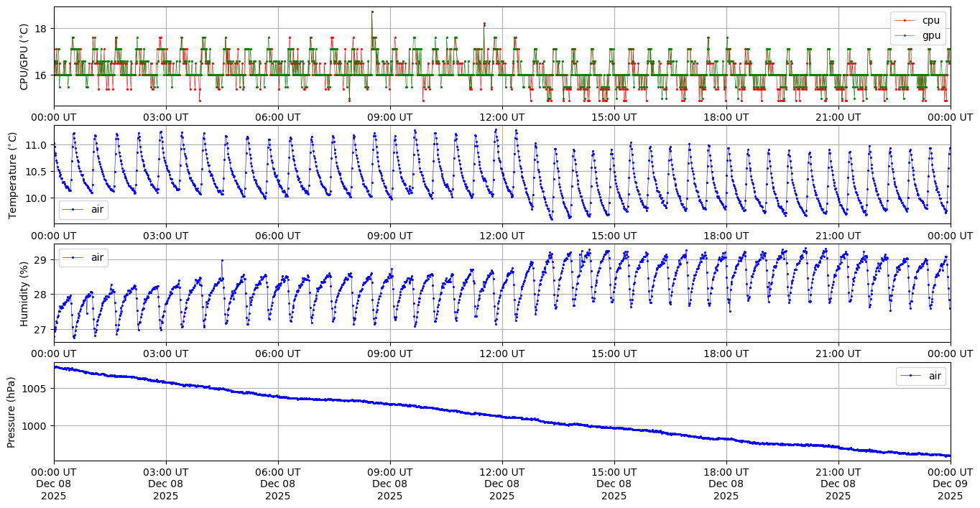Click the Humidity (%) y-axis label
This screenshot has width=980, height=508.
(x=24, y=293)
